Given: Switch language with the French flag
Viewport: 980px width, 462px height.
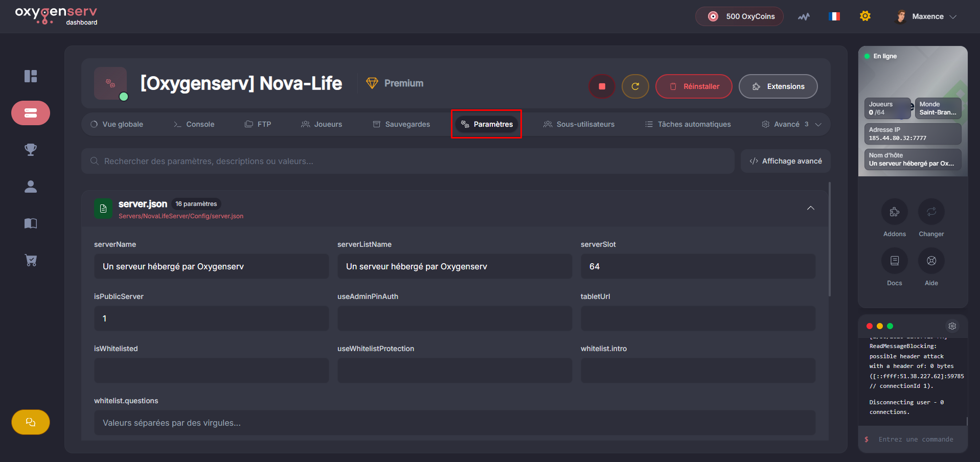Looking at the screenshot, I should tap(834, 16).
